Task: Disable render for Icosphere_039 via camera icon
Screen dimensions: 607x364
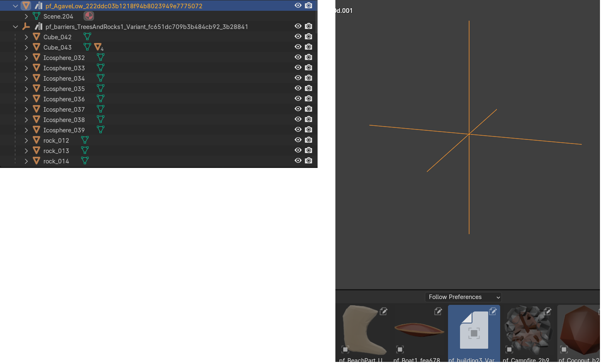Action: pos(308,129)
